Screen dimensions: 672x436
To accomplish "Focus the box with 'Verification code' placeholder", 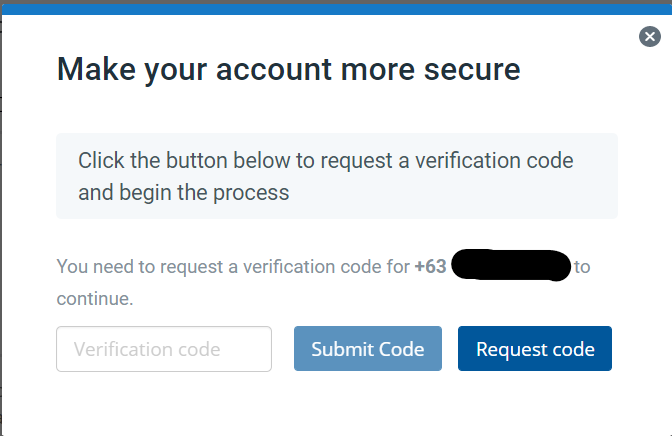I will [164, 349].
